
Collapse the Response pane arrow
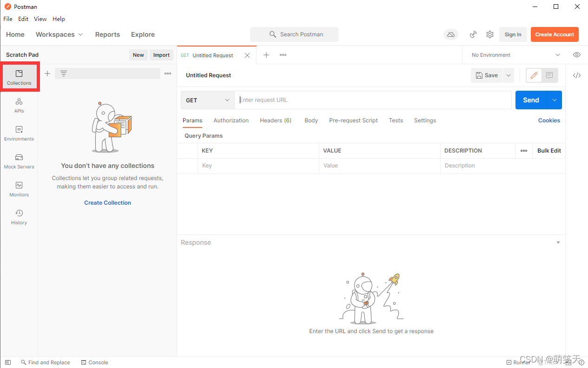coord(558,242)
